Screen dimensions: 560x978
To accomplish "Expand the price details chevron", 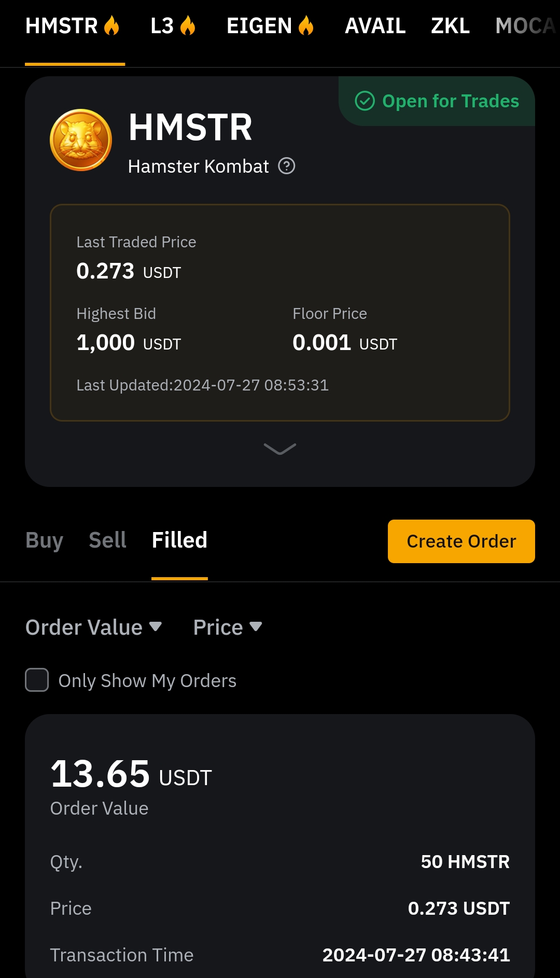I will 280,449.
